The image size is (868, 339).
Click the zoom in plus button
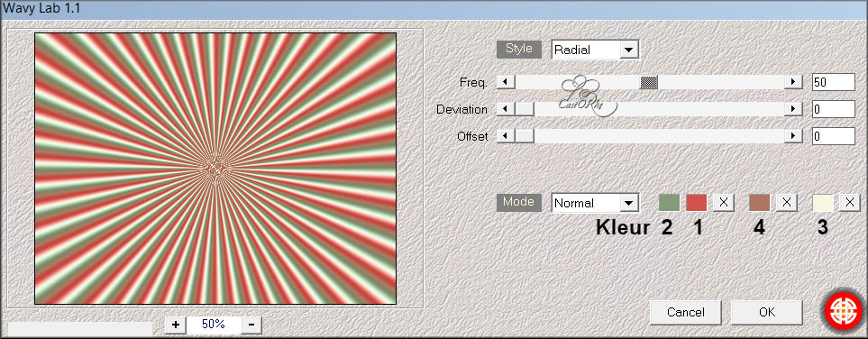[x=176, y=325]
